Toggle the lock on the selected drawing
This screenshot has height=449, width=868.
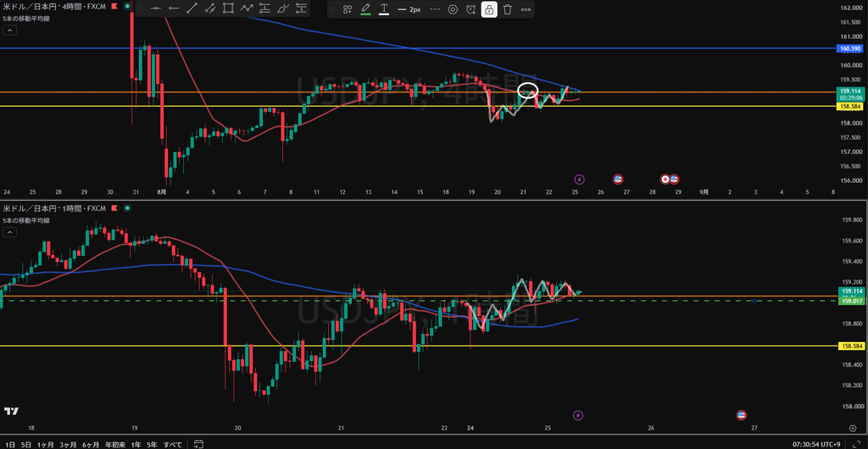tap(489, 9)
